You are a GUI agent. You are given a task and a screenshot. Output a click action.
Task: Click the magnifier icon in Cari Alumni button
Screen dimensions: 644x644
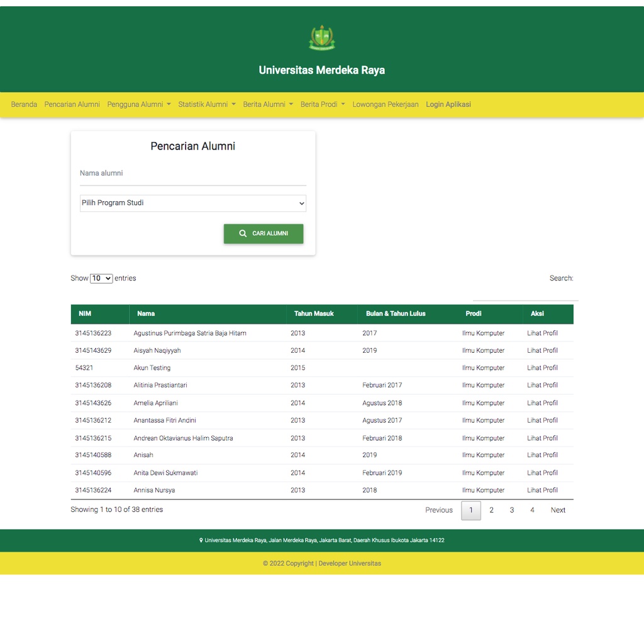pyautogui.click(x=243, y=233)
